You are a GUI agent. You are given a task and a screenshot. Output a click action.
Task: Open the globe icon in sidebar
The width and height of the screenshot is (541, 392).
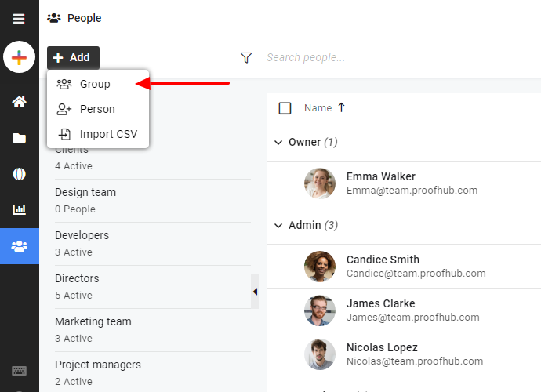click(19, 174)
